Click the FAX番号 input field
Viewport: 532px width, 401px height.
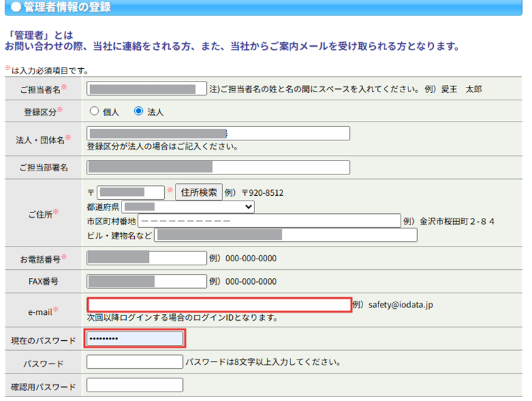pos(146,281)
